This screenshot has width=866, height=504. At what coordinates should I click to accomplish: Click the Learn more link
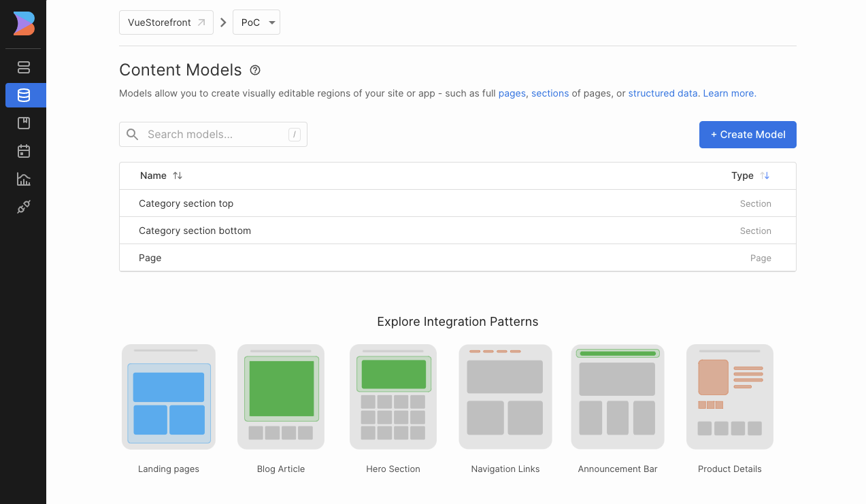tap(729, 93)
